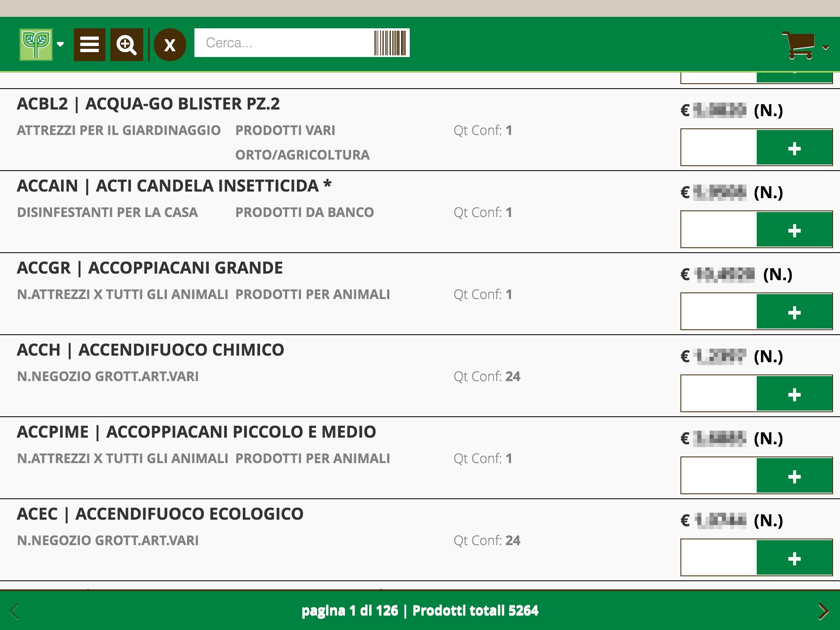Add ACCOPPIACANI PICCOLO E MEDIO with plus button
Screen dimensions: 840x630
(794, 476)
